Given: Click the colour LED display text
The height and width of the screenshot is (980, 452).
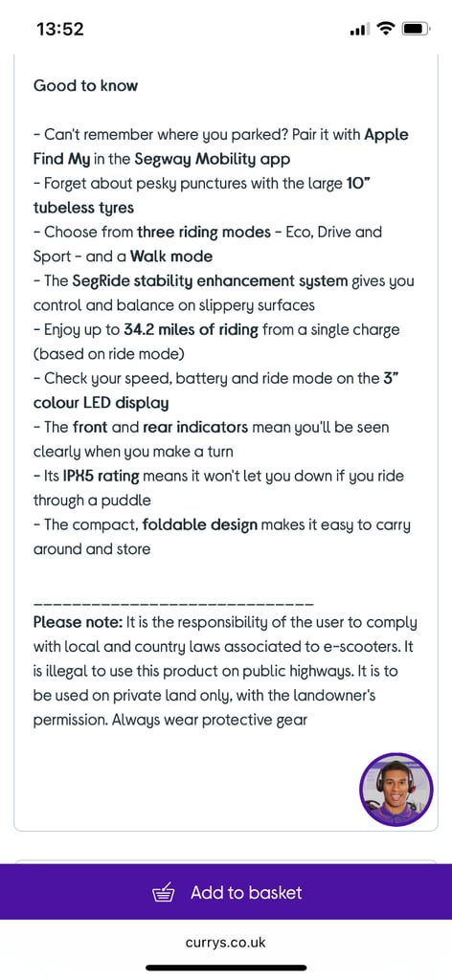Looking at the screenshot, I should pos(102,403).
